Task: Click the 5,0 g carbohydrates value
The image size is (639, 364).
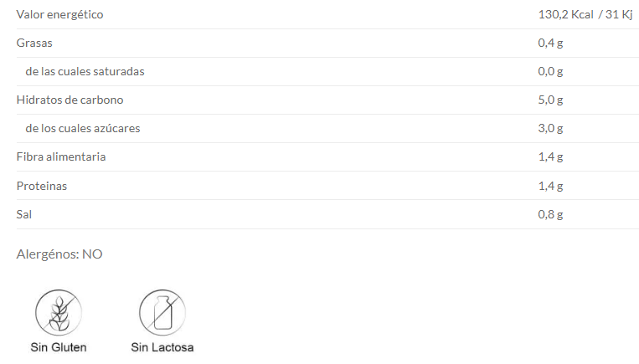Action: (550, 100)
